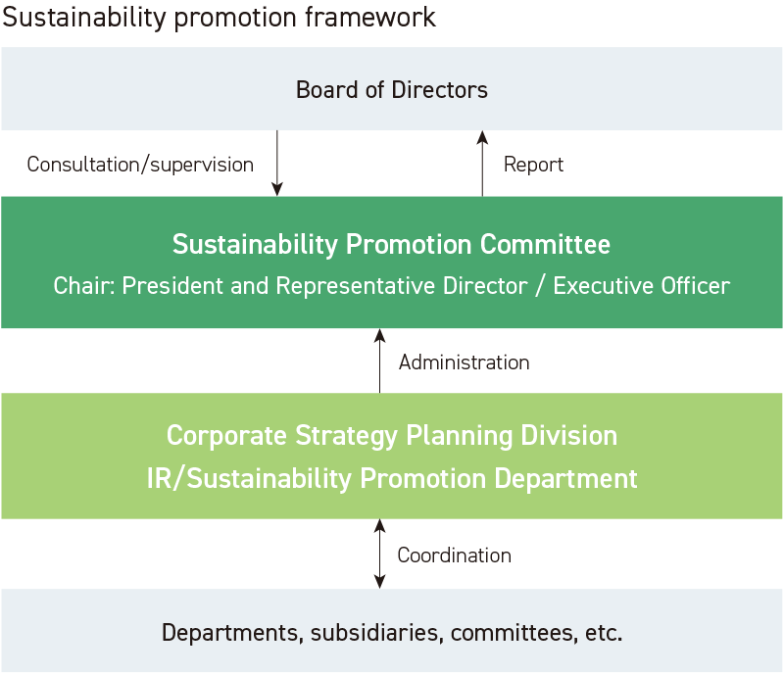Click the Administration label

point(464,362)
